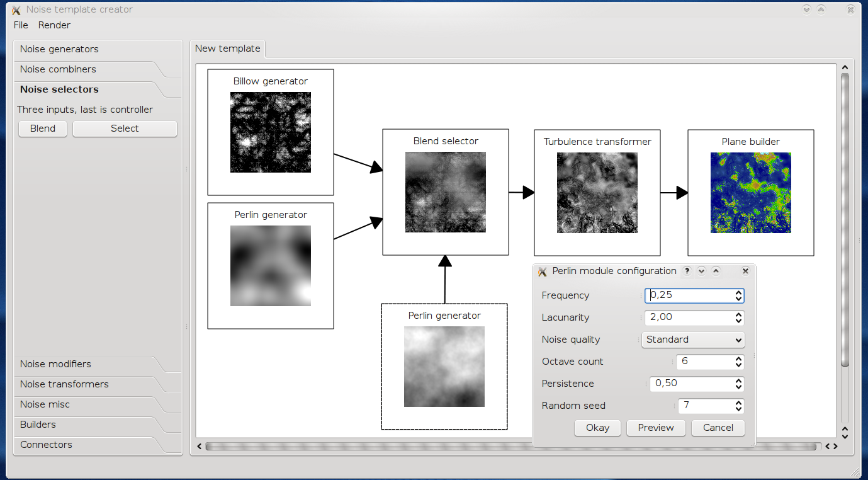Open the Builders panel section

click(x=38, y=425)
